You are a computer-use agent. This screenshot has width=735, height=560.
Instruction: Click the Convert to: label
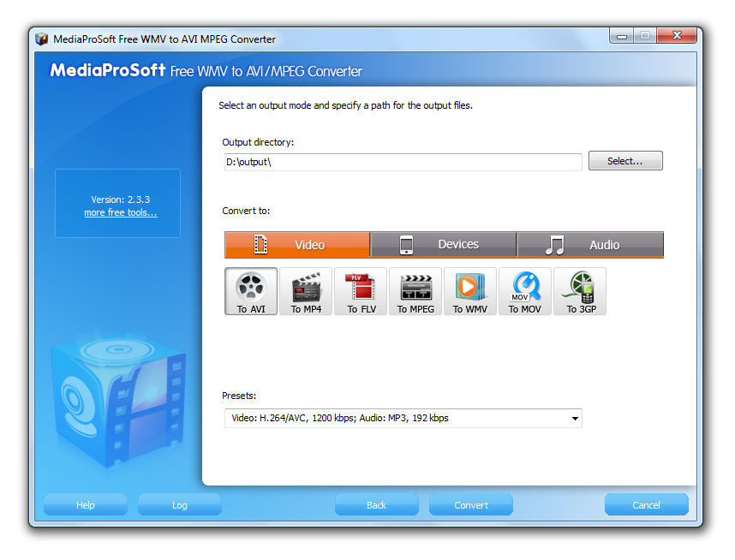246,211
